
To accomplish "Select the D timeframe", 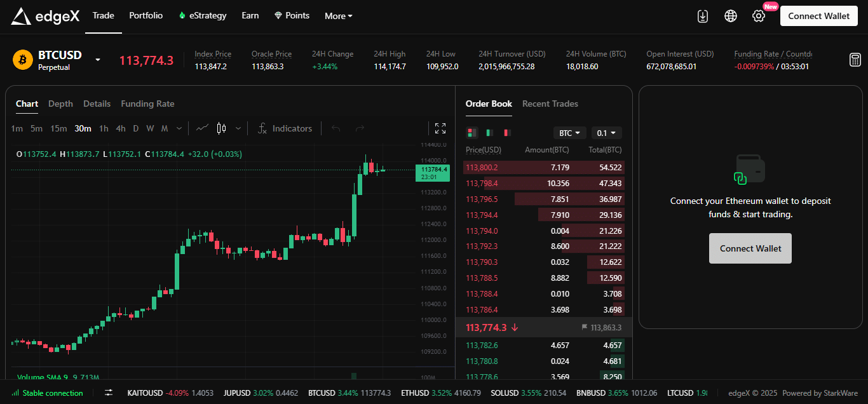I will pyautogui.click(x=136, y=128).
